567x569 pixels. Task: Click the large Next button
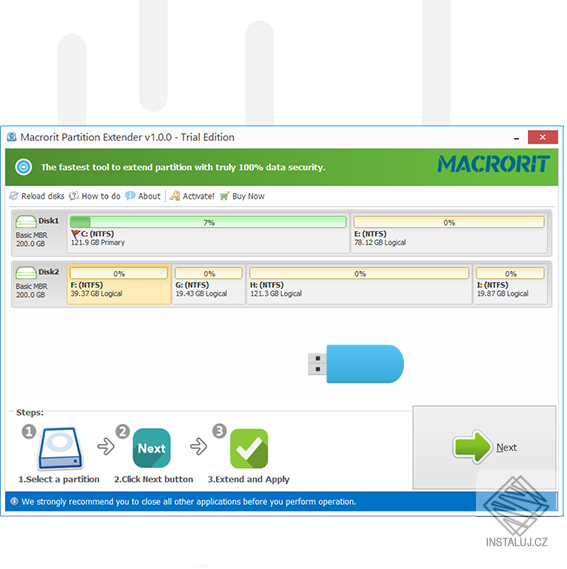click(484, 447)
